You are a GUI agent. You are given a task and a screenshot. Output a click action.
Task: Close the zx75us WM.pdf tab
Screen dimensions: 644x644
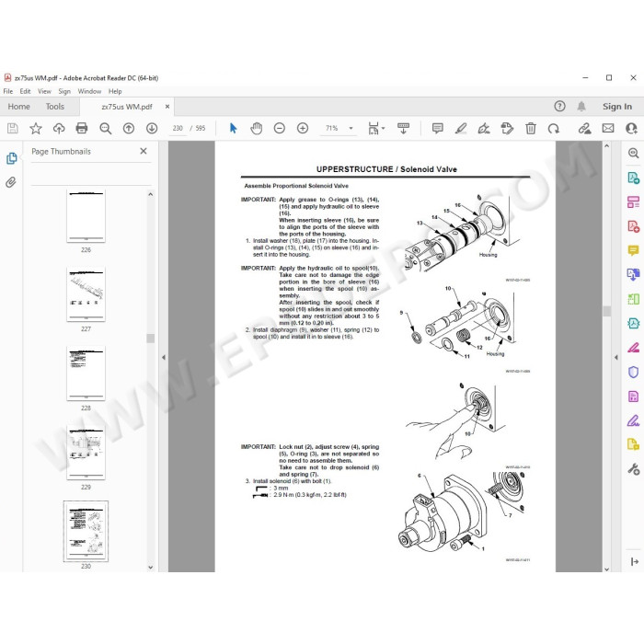pos(167,107)
